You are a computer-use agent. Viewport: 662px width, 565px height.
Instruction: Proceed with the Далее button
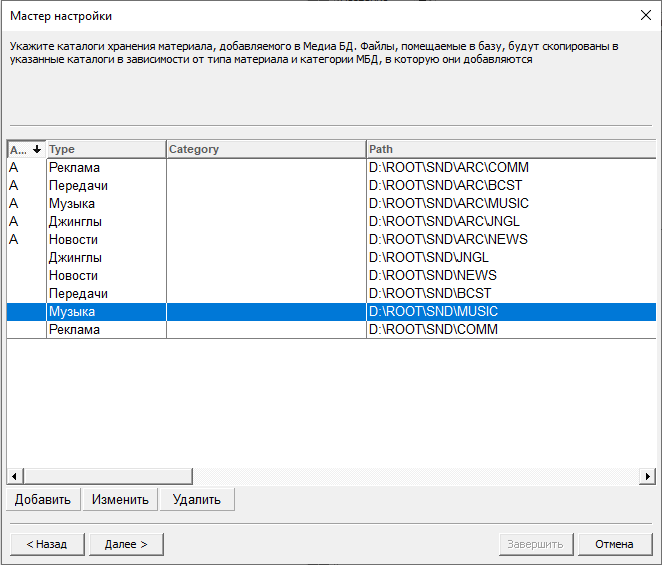click(126, 544)
